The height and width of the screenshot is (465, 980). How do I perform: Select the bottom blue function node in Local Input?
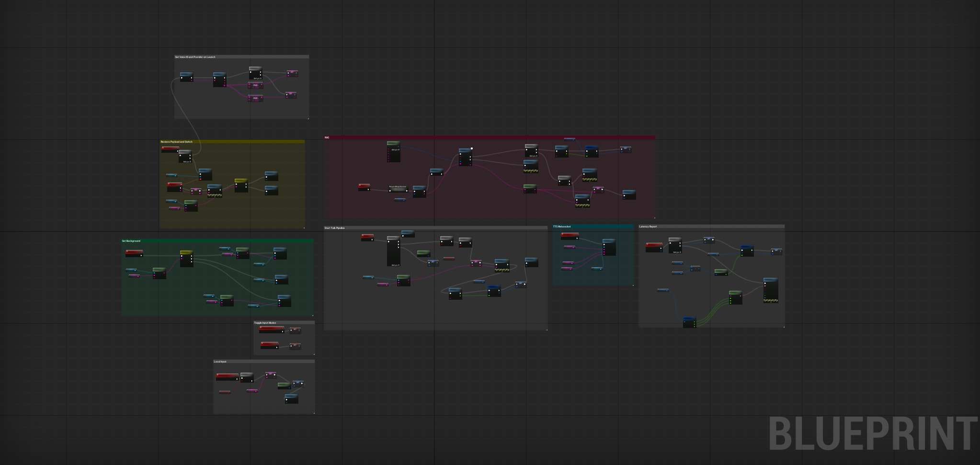[292, 398]
